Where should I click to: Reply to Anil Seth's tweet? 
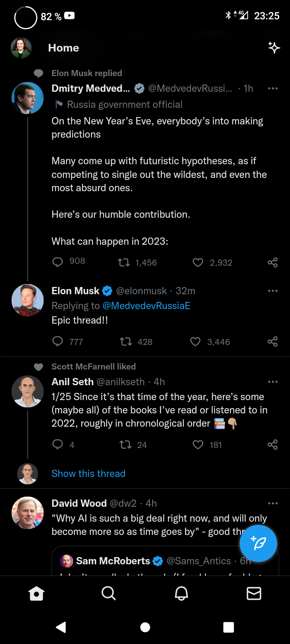point(58,444)
